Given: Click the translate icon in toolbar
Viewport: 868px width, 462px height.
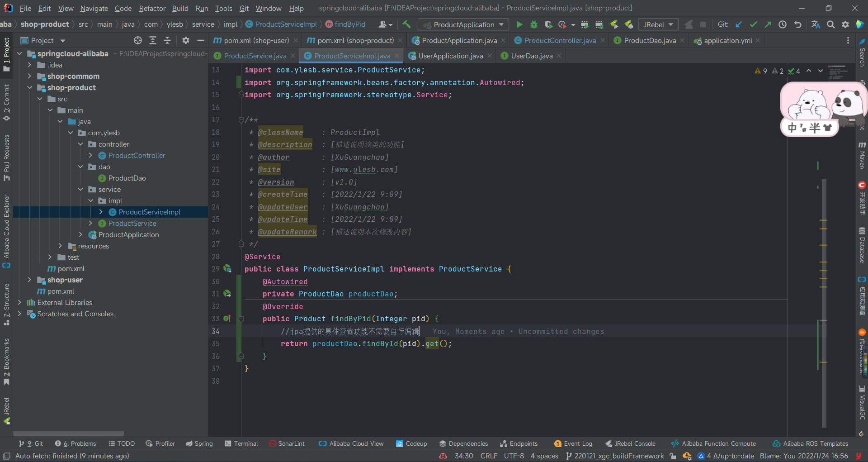Looking at the screenshot, I should [816, 24].
